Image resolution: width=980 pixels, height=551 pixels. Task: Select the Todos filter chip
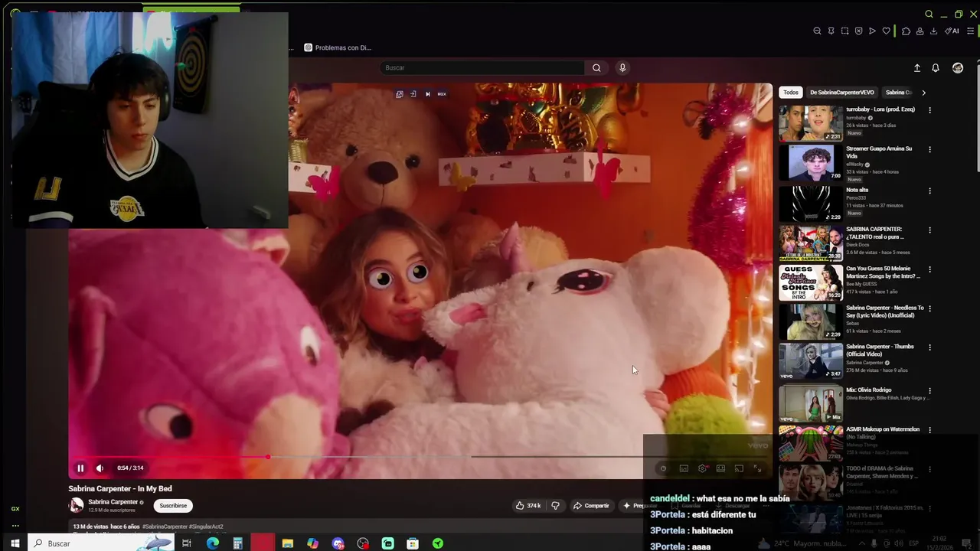(791, 93)
